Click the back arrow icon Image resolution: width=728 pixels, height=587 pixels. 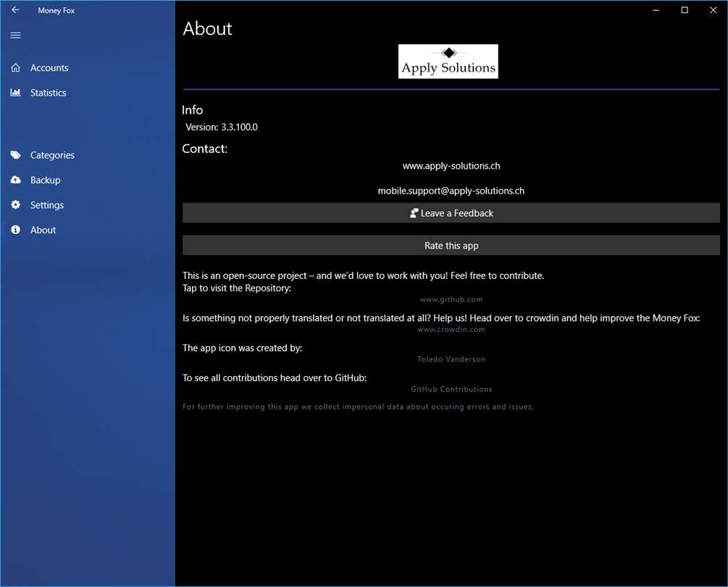point(15,9)
